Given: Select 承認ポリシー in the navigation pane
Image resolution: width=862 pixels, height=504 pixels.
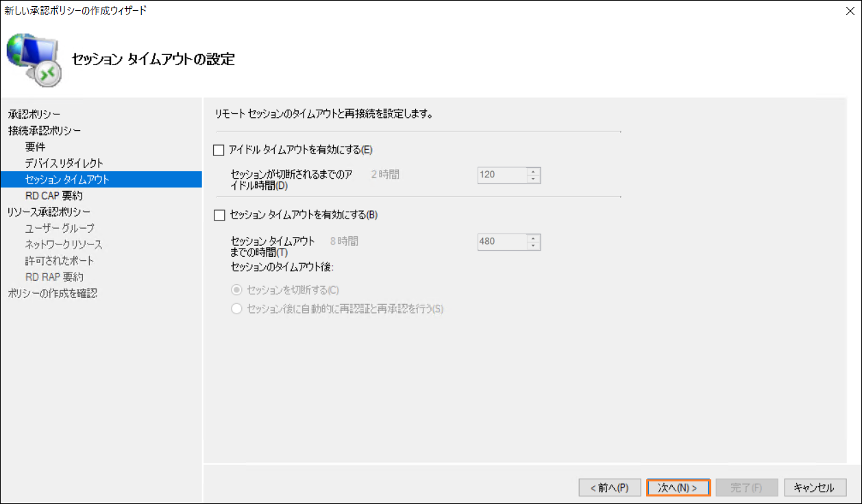Looking at the screenshot, I should tap(34, 114).
